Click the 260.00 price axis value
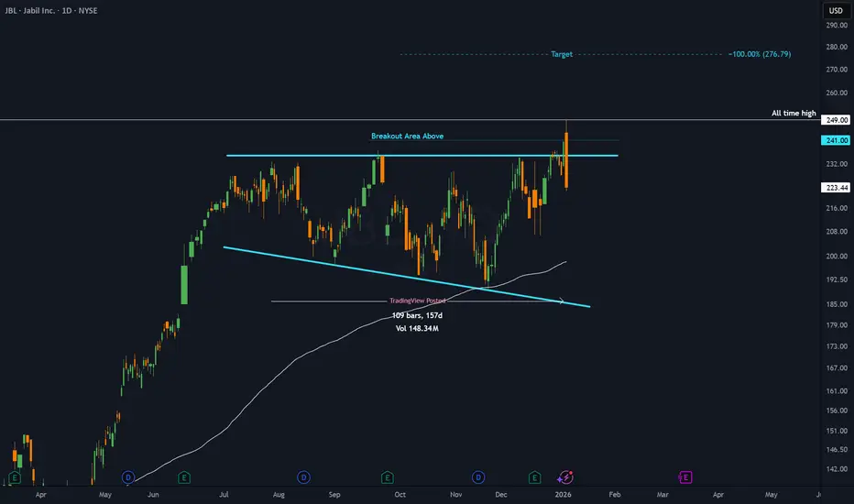The height and width of the screenshot is (504, 854). click(x=837, y=93)
